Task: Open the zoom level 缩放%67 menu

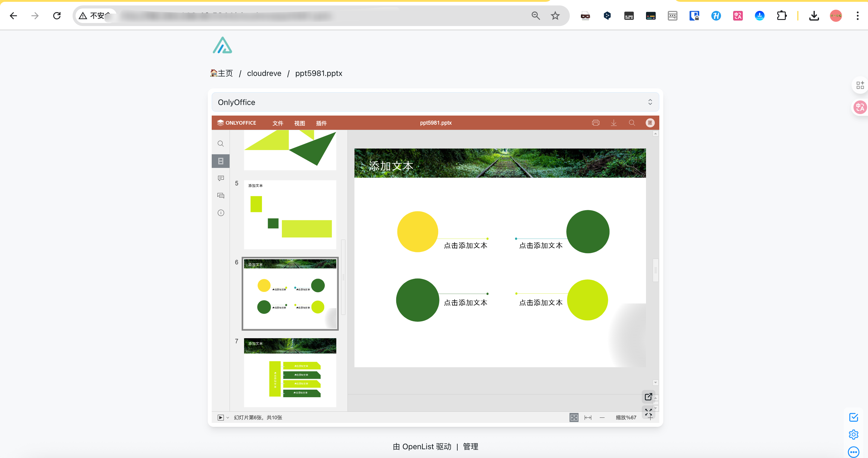Action: (626, 417)
